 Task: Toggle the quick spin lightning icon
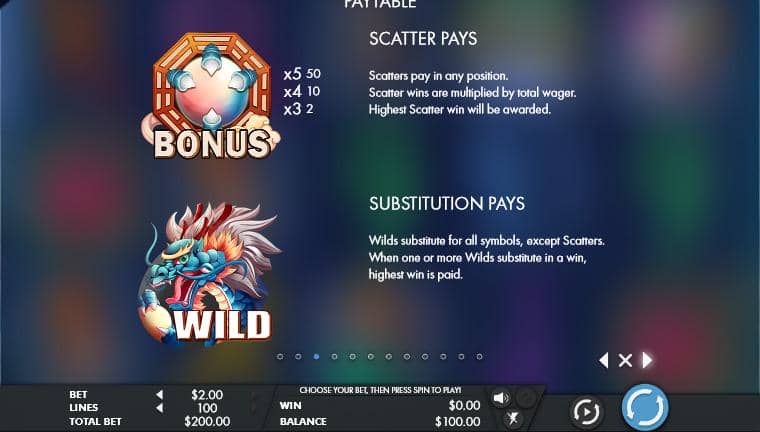(x=514, y=417)
